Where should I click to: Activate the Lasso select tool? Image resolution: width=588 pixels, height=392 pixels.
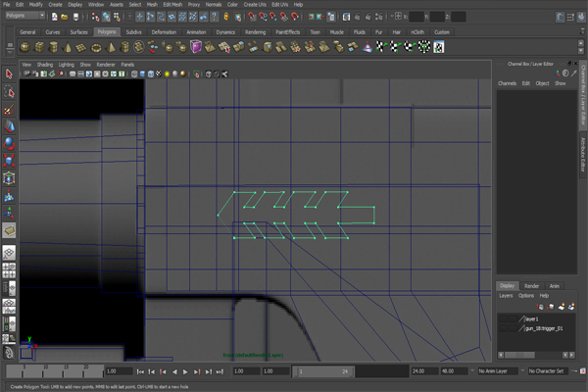[x=9, y=92]
